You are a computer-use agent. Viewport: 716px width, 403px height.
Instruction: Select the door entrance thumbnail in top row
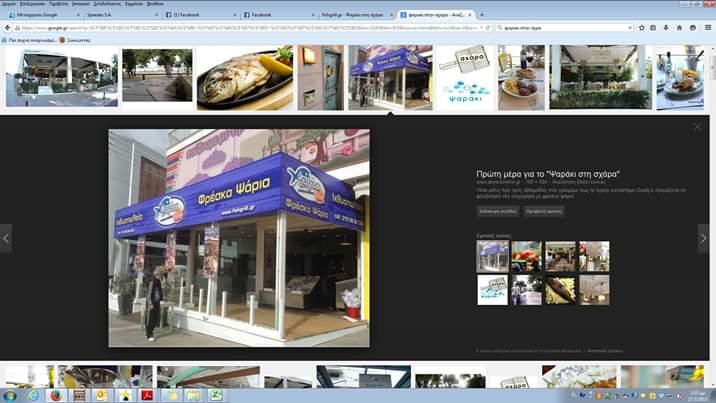click(x=321, y=78)
